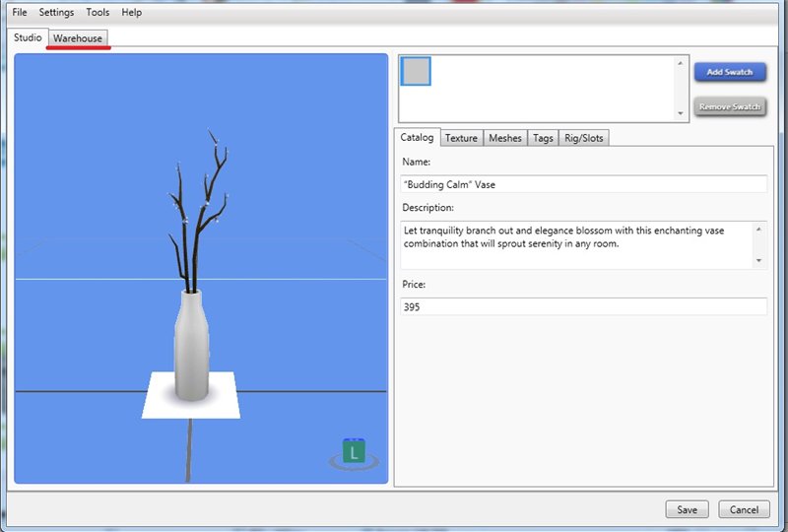Click inside the Description text box
This screenshot has height=532, width=788.
tap(576, 243)
